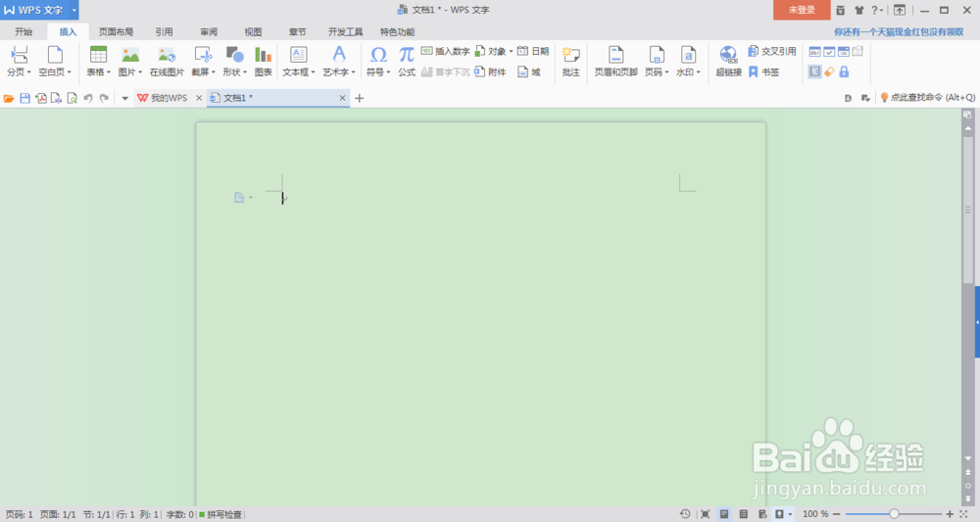The height and width of the screenshot is (522, 980).
Task: Click the eraser reset form fields icon
Action: point(829,71)
